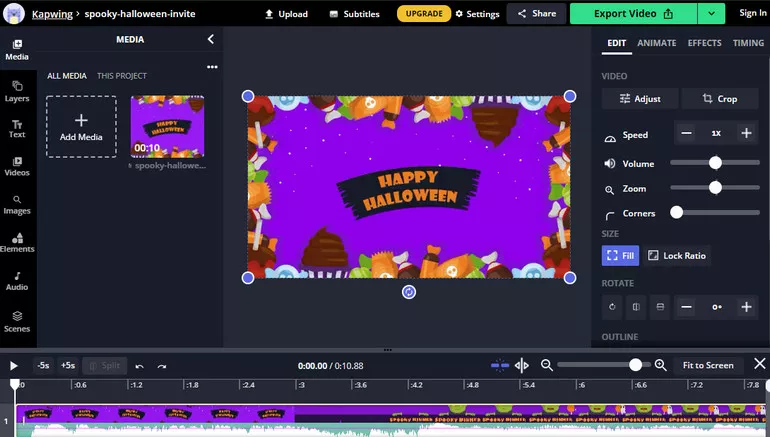The image size is (770, 437).
Task: Switch to the EDIT tab
Action: coord(616,43)
